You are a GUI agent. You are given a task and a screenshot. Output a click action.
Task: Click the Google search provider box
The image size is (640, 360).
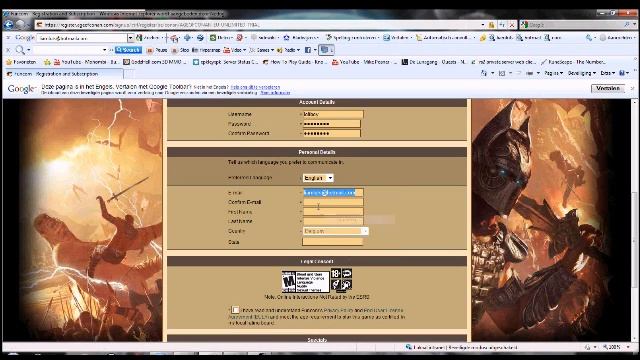pos(571,25)
